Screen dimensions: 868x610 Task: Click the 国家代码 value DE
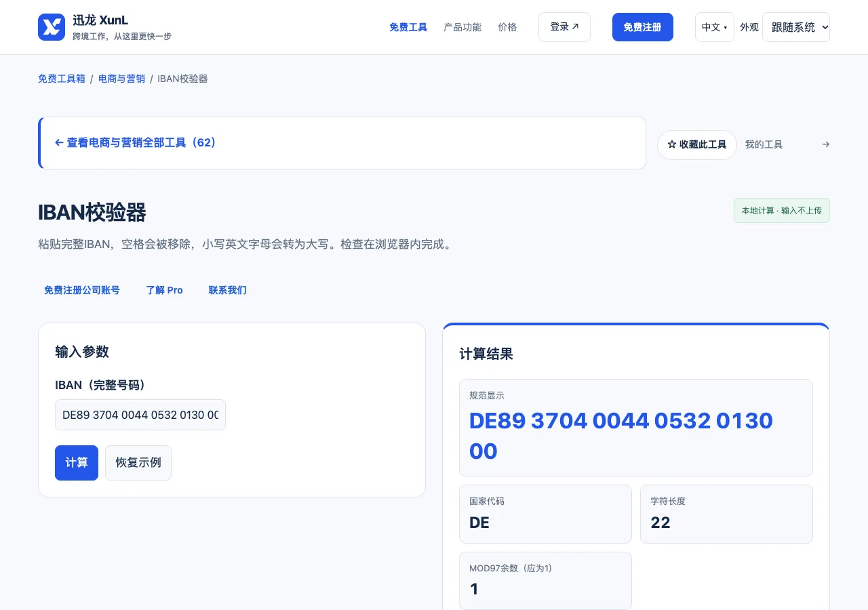point(479,523)
